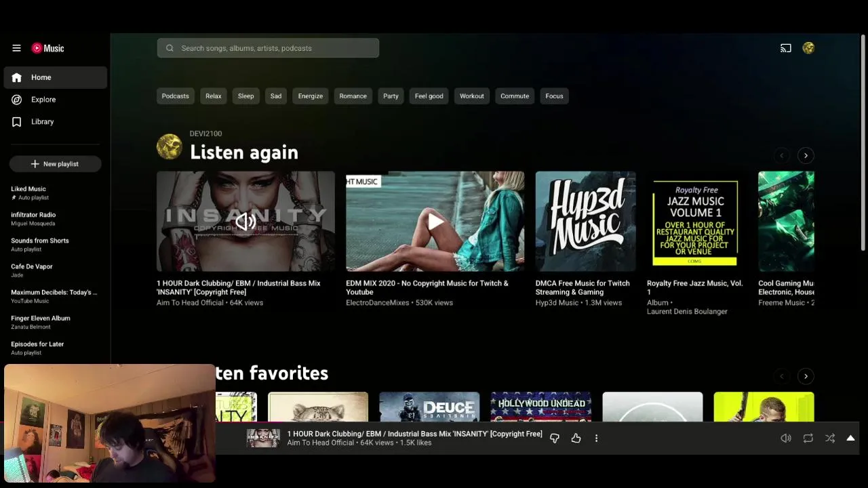
Task: Click the page vertical scrollbar
Action: 863,142
